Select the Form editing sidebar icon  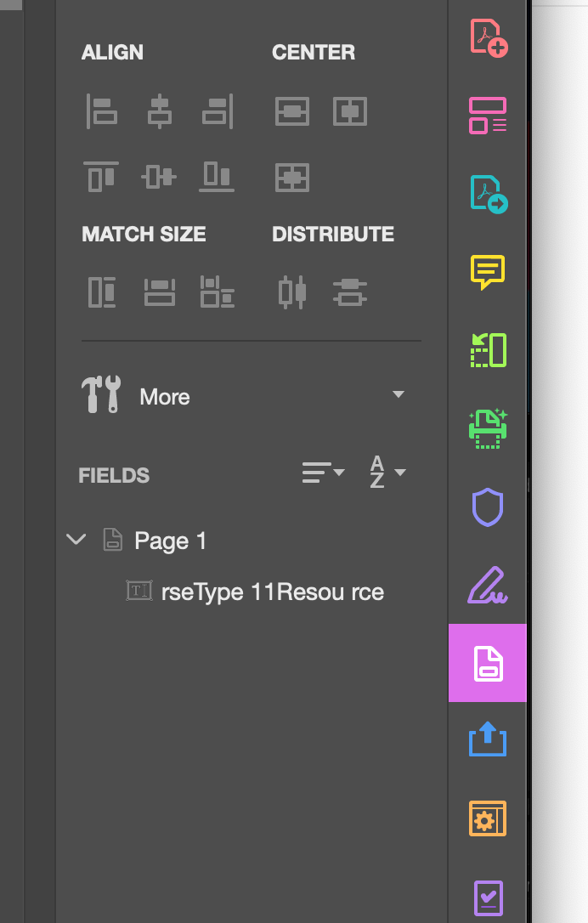tap(487, 663)
